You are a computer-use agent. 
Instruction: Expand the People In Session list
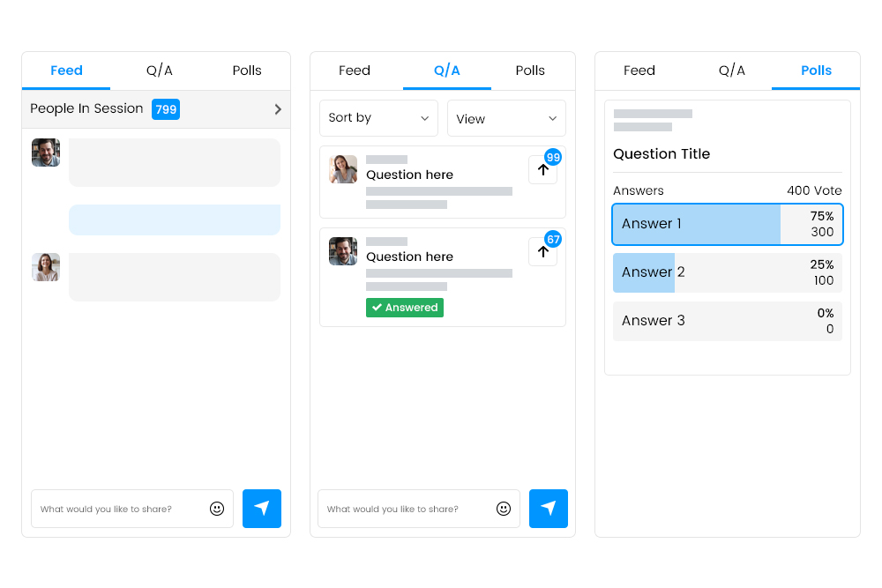pos(277,109)
